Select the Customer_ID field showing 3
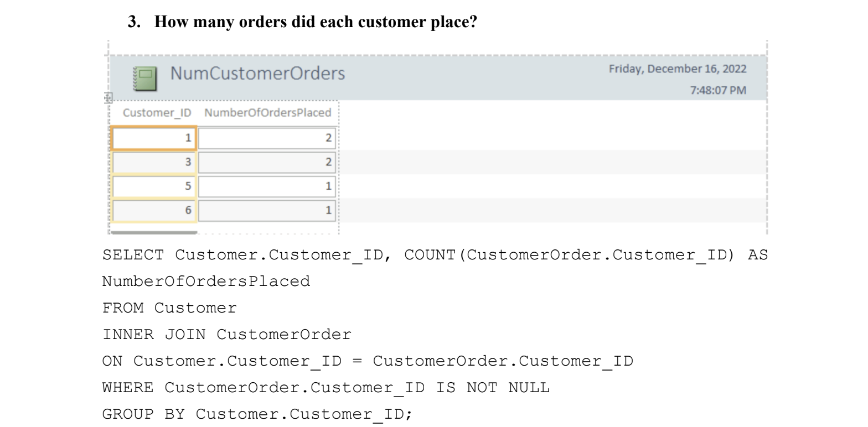The image size is (868, 427). point(153,163)
